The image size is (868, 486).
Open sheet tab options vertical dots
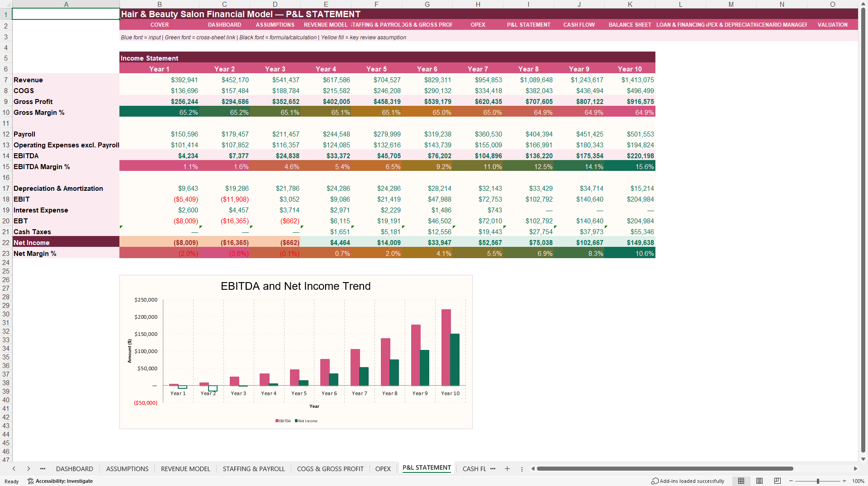tap(522, 469)
